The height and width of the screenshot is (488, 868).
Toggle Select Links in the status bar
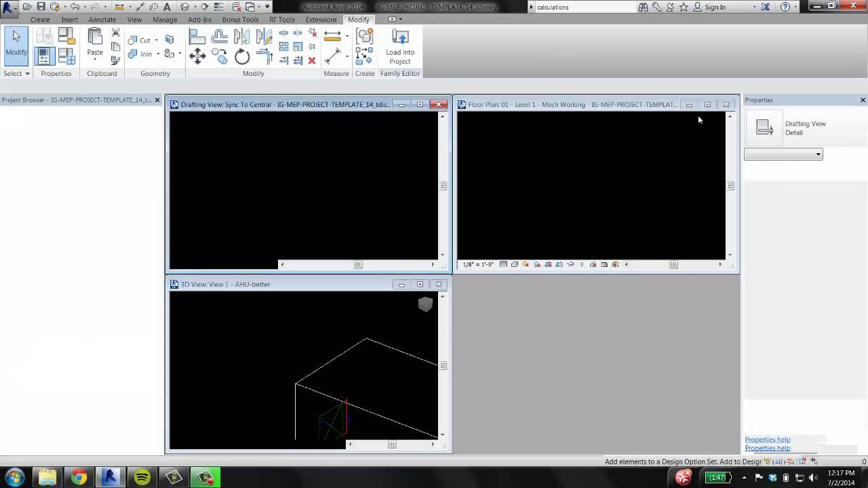point(768,462)
